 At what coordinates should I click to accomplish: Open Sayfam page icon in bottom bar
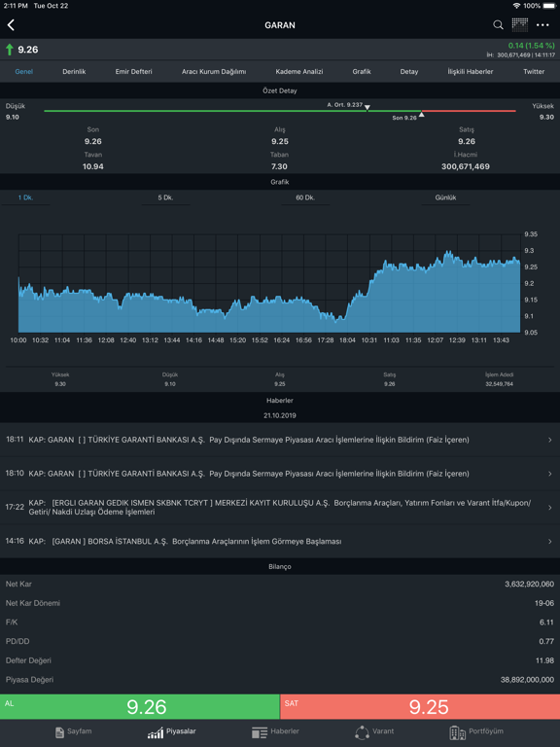59,732
